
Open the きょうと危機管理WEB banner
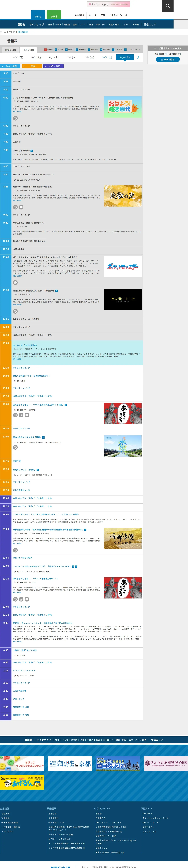coord(166,764)
